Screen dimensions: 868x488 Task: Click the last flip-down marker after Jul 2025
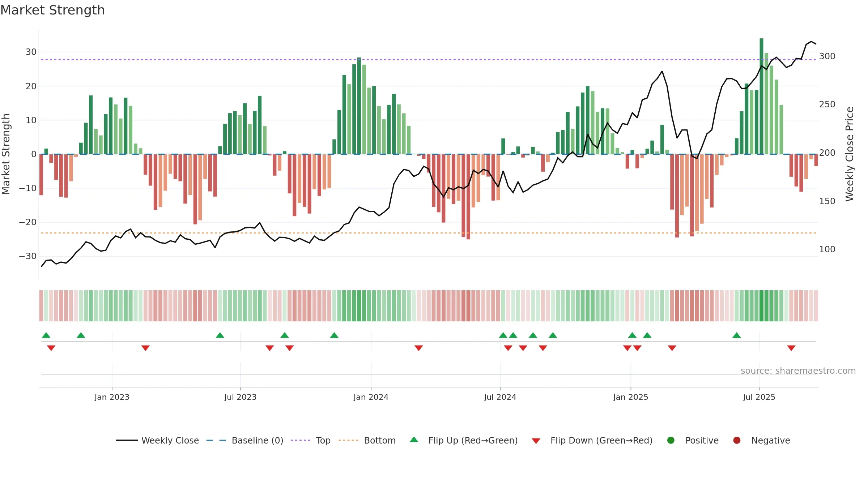[791, 348]
